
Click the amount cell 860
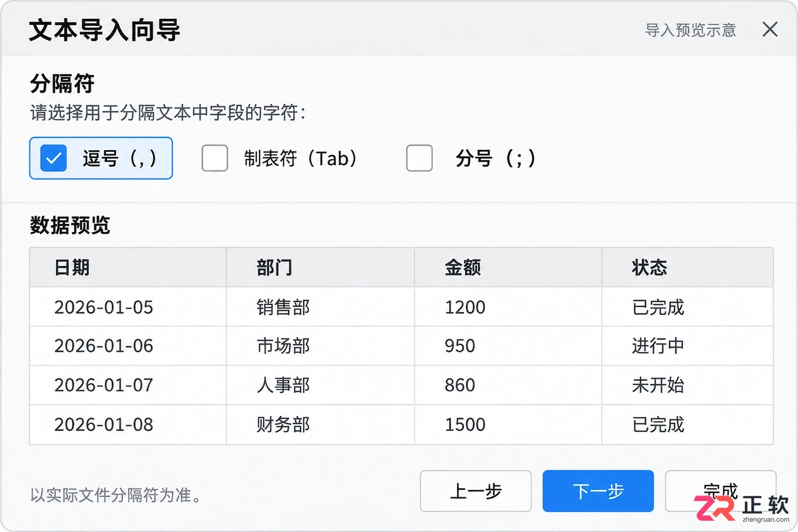pos(508,385)
